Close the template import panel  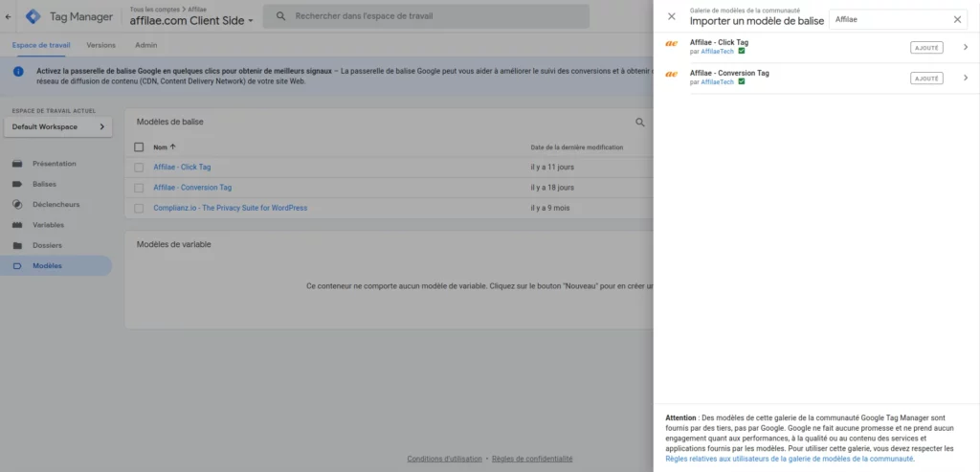coord(671,17)
